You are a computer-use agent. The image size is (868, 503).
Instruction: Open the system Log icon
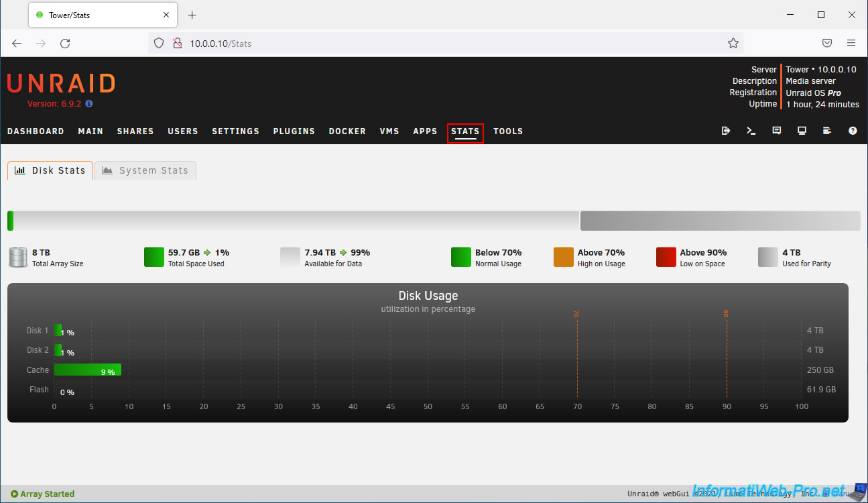pos(827,131)
